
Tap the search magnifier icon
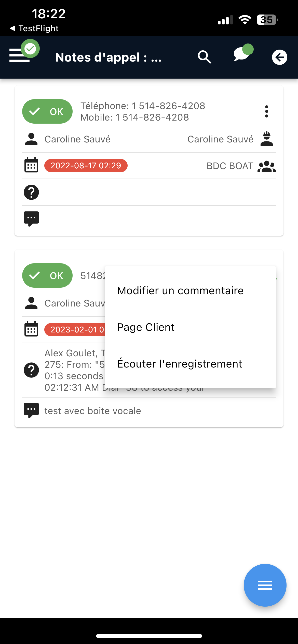tap(205, 57)
